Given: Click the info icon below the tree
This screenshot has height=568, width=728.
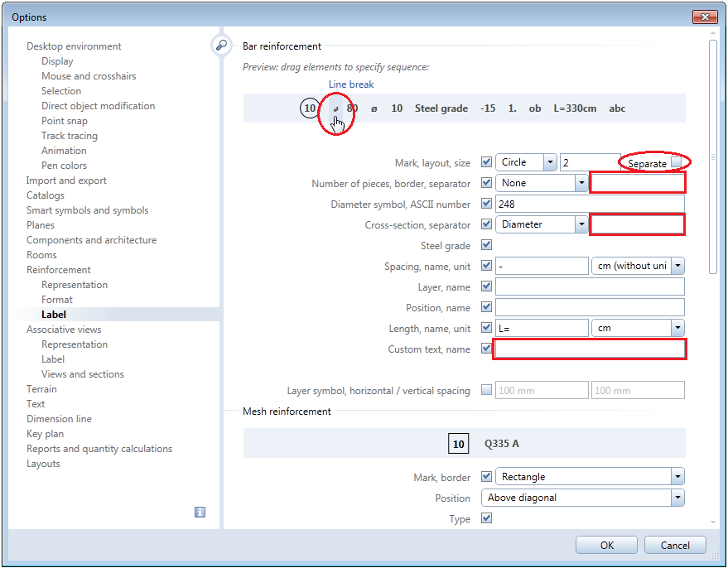Looking at the screenshot, I should coord(200,513).
